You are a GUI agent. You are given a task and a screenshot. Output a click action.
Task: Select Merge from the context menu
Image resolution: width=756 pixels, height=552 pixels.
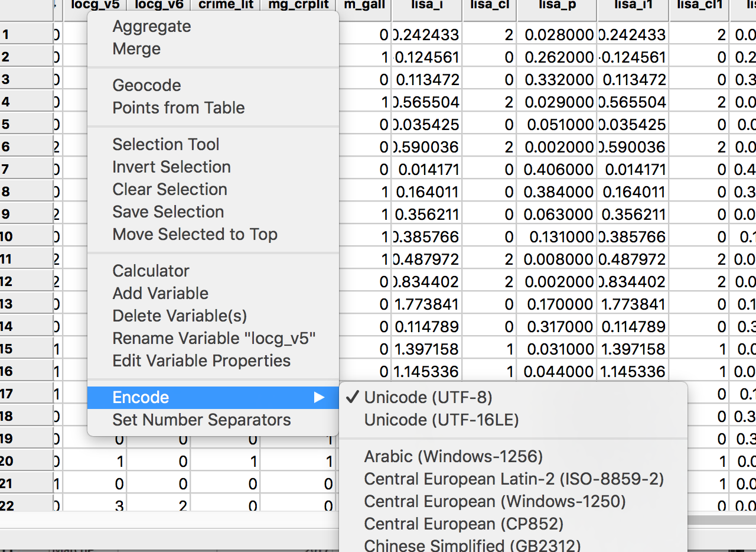click(x=136, y=49)
